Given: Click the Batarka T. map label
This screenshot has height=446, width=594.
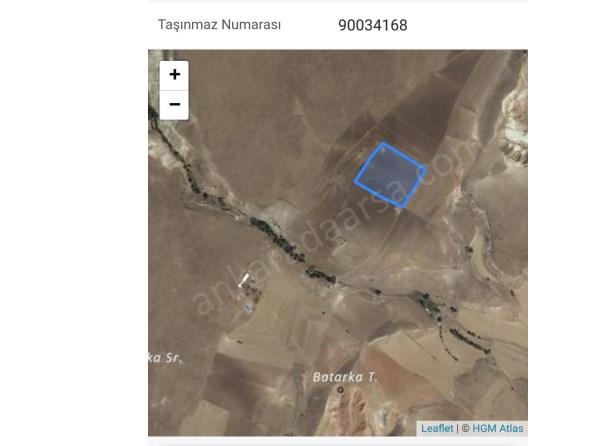Looking at the screenshot, I should coord(345,377).
